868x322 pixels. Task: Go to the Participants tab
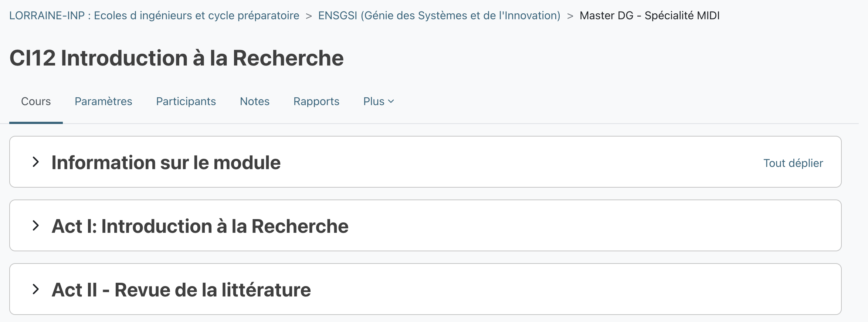click(186, 101)
